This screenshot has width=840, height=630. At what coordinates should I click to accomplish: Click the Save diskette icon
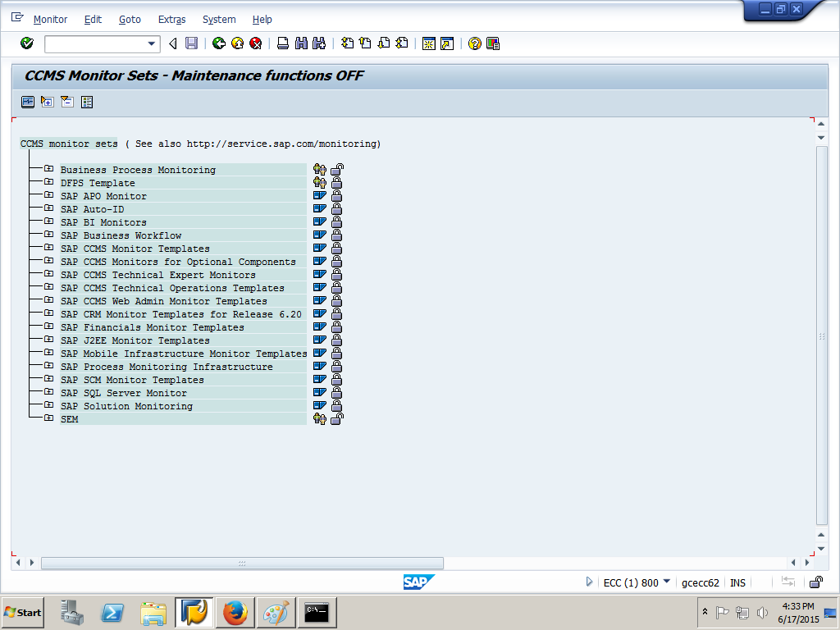pyautogui.click(x=191, y=43)
